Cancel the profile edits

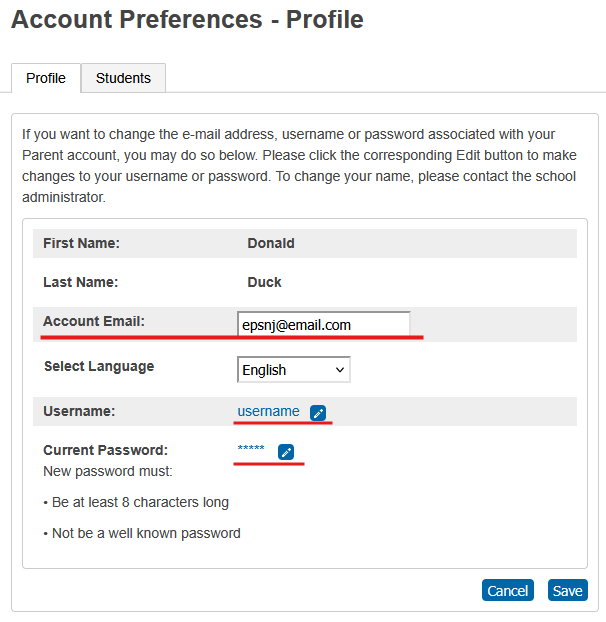508,590
